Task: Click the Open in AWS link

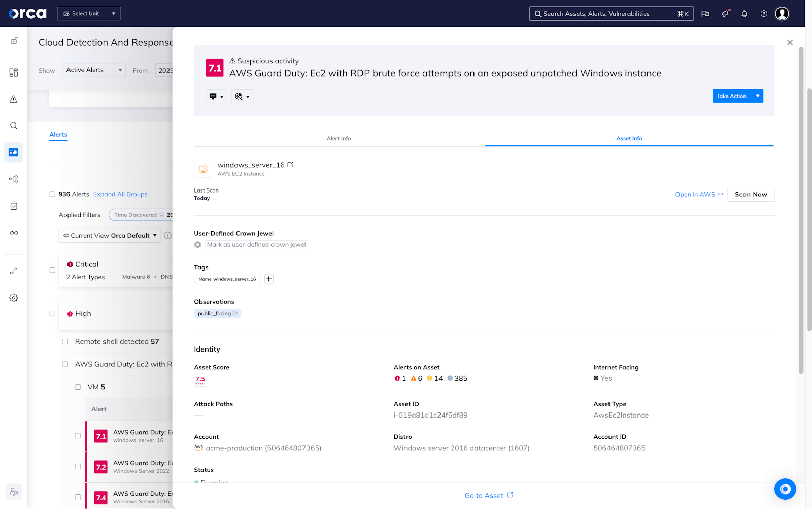Action: coord(694,194)
